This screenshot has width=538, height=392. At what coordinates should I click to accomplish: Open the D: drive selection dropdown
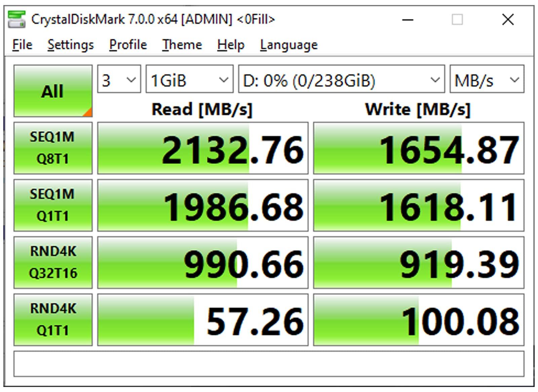pyautogui.click(x=341, y=80)
